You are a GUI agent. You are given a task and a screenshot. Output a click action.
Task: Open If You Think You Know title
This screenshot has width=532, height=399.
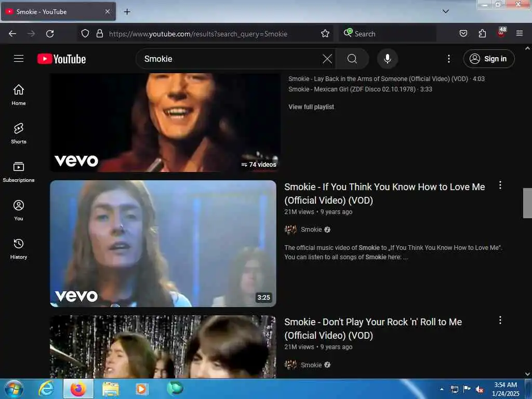(x=384, y=193)
